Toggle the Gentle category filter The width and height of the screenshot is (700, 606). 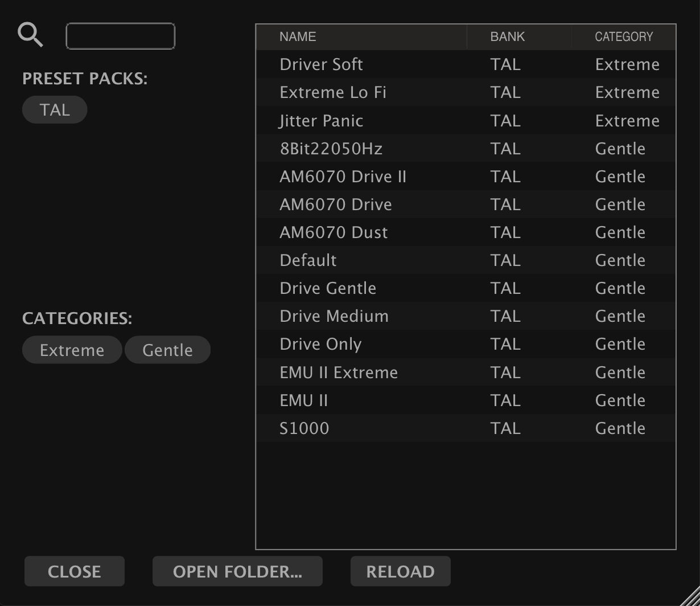pyautogui.click(x=167, y=350)
